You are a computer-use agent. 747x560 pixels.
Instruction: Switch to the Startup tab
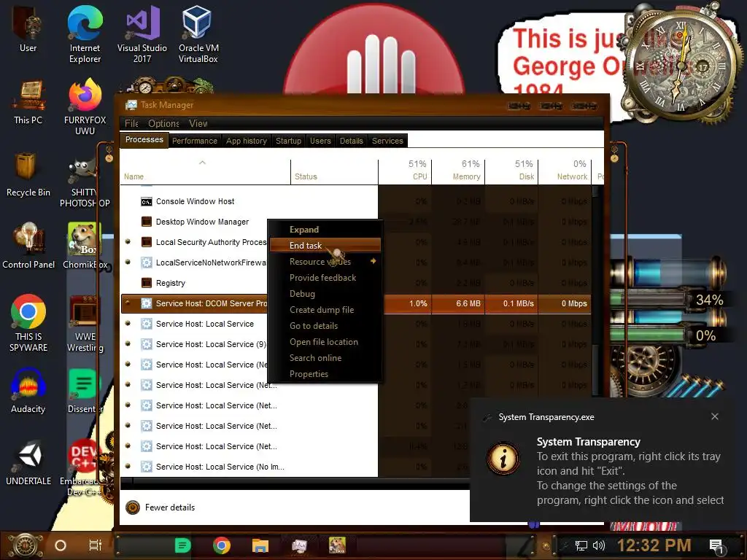288,141
